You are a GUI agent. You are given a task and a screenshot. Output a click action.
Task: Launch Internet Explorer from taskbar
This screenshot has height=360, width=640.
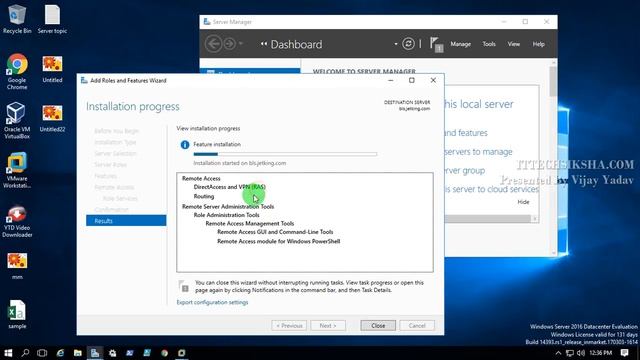[x=60, y=353]
